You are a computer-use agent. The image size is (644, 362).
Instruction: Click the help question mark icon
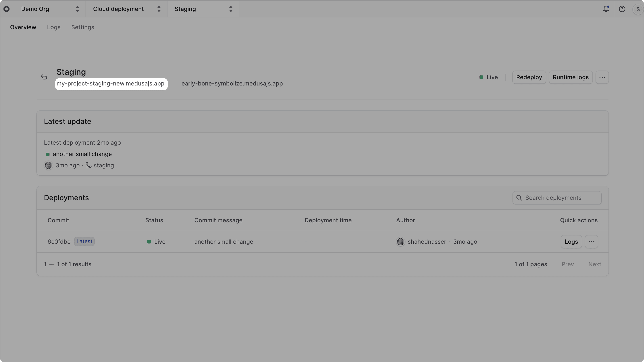pyautogui.click(x=622, y=9)
